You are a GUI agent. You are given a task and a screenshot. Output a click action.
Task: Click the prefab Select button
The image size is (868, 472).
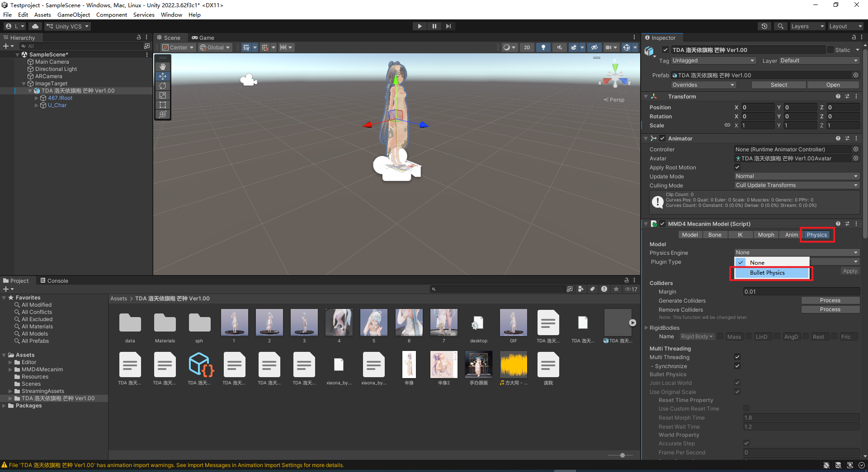[x=778, y=85]
